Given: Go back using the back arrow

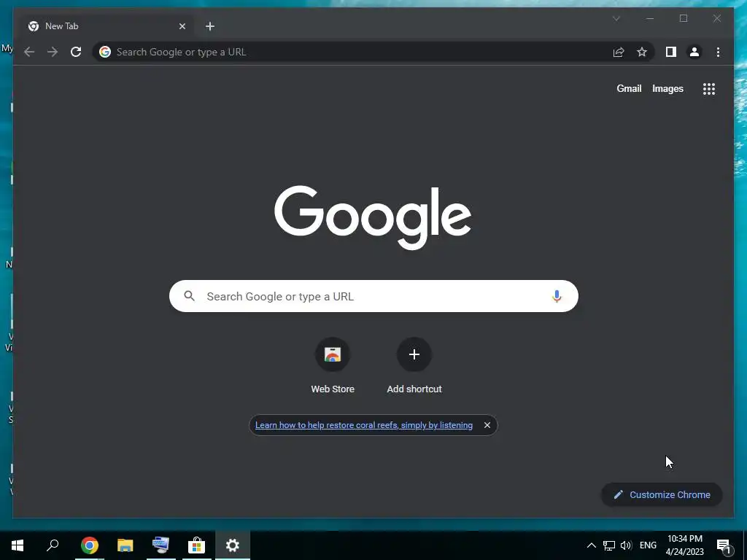Looking at the screenshot, I should [29, 52].
